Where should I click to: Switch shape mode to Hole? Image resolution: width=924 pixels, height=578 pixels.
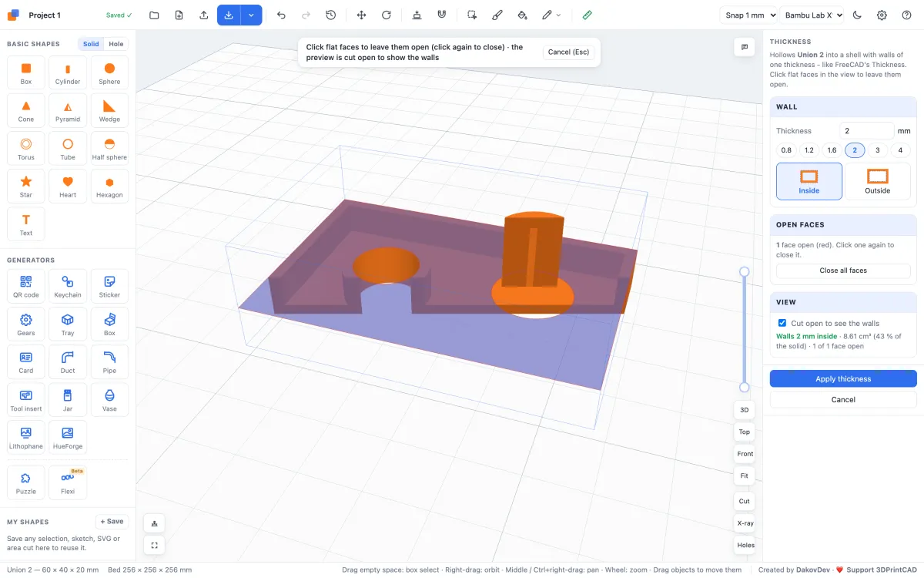coord(115,44)
